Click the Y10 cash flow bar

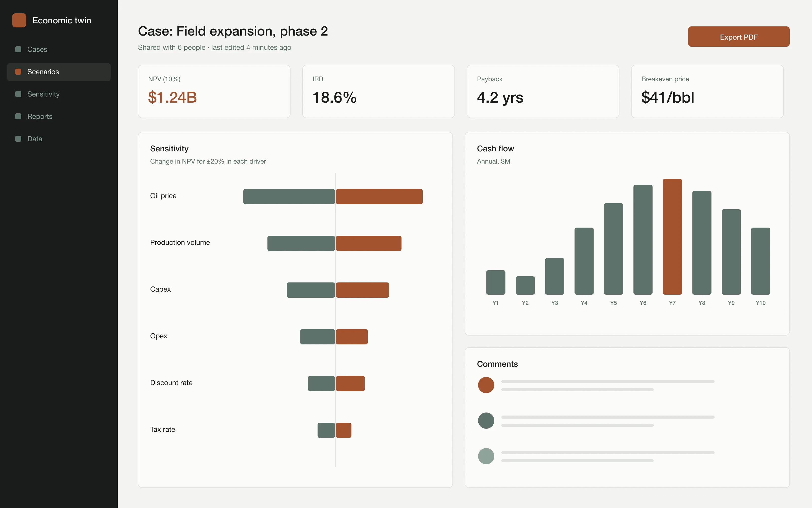coord(761,261)
